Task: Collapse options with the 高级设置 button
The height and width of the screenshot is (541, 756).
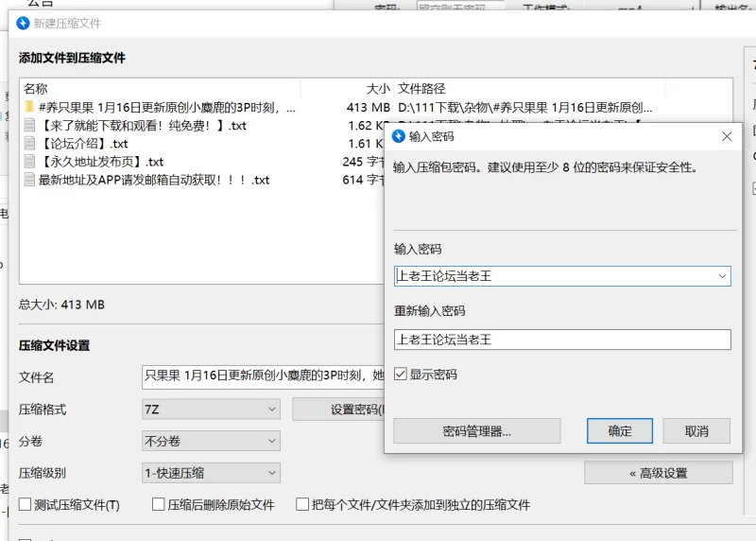Action: (658, 473)
